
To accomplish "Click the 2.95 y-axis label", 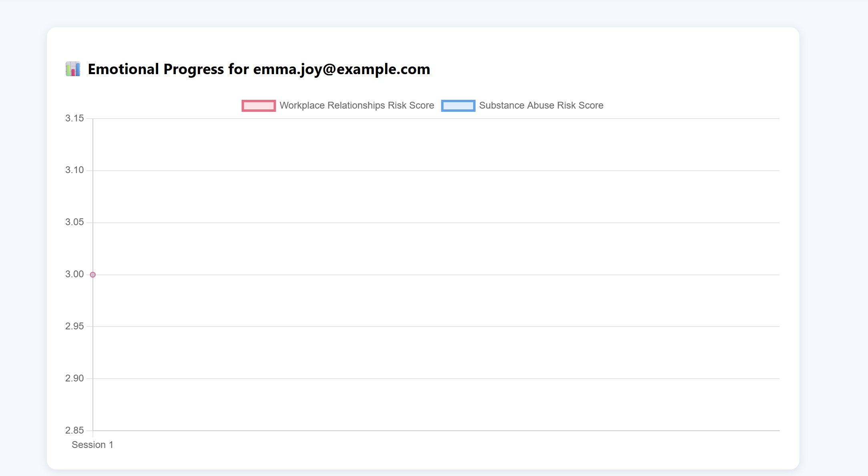I will (74, 327).
